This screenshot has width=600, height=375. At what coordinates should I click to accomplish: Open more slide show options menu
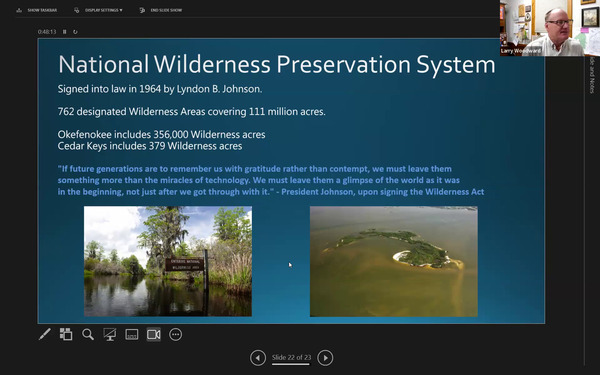click(x=176, y=334)
